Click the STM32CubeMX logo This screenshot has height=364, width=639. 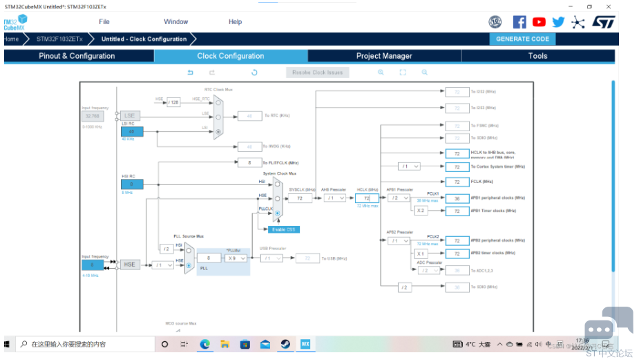point(15,22)
